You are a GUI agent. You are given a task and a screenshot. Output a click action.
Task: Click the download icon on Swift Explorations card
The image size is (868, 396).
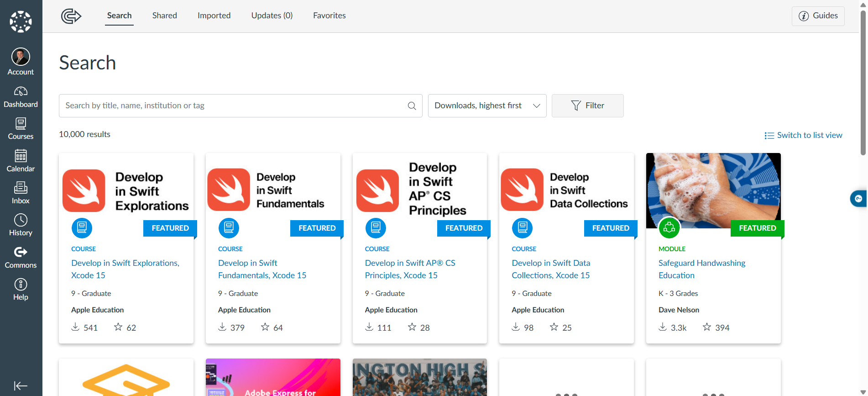click(76, 327)
